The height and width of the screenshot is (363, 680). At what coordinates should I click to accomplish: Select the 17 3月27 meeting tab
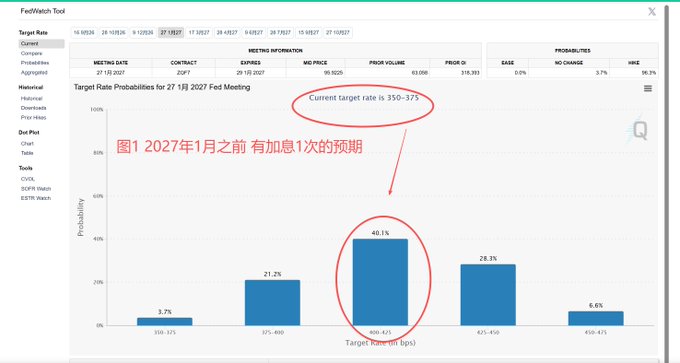[x=199, y=33]
